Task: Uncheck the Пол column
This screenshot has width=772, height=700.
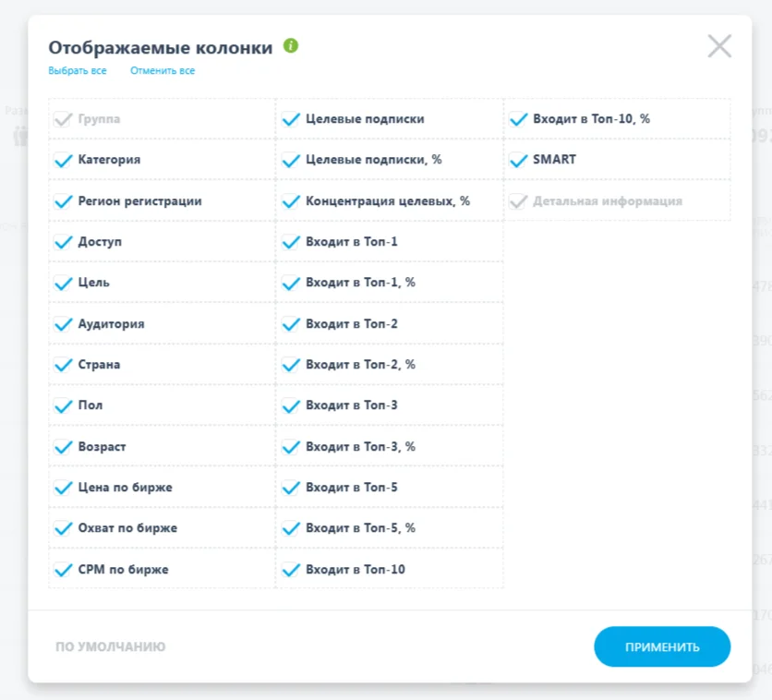Action: [63, 406]
